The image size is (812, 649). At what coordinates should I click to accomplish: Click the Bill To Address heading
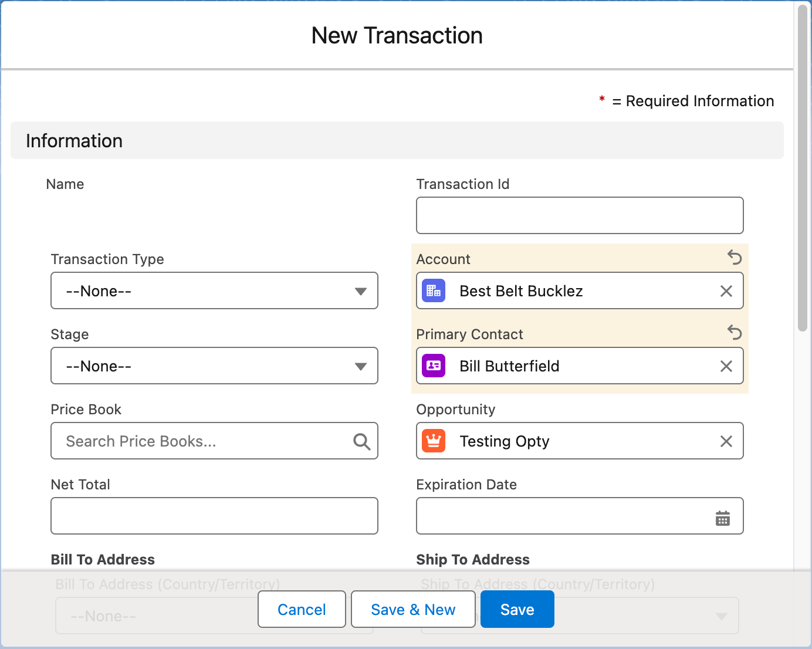pos(103,559)
